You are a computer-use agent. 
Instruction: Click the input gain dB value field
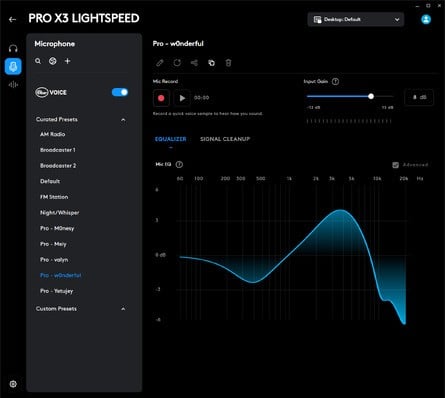point(419,97)
